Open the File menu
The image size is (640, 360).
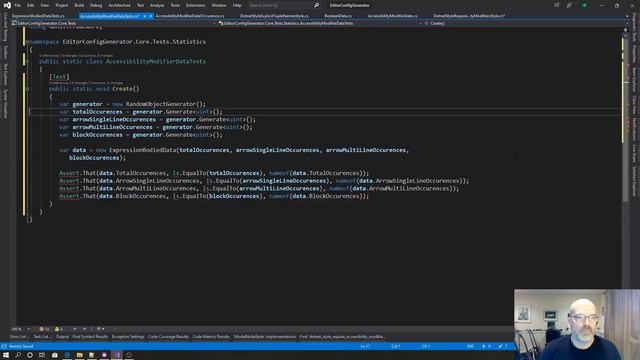point(17,5)
